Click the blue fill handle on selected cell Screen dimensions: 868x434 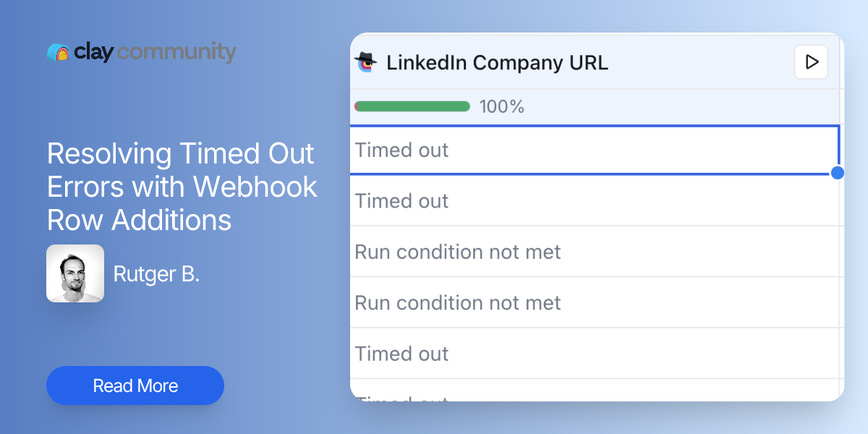[837, 173]
